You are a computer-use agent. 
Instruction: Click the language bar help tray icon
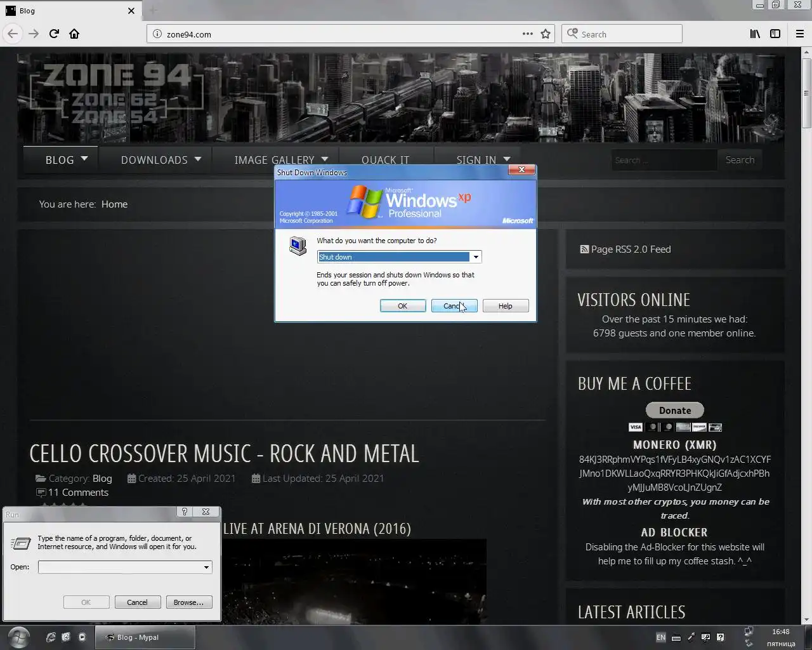721,637
